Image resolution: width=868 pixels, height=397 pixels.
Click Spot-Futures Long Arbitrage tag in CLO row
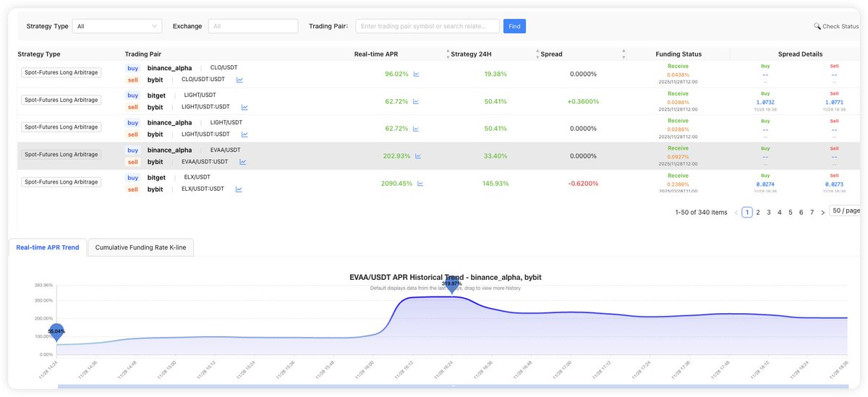[x=61, y=72]
